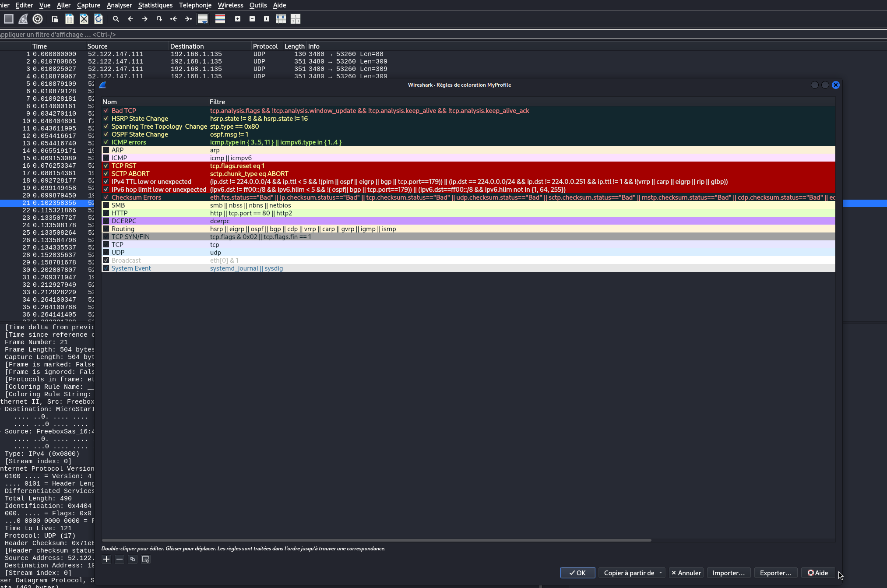The width and height of the screenshot is (887, 588).
Task: Click Importer… to load rules
Action: pos(729,573)
